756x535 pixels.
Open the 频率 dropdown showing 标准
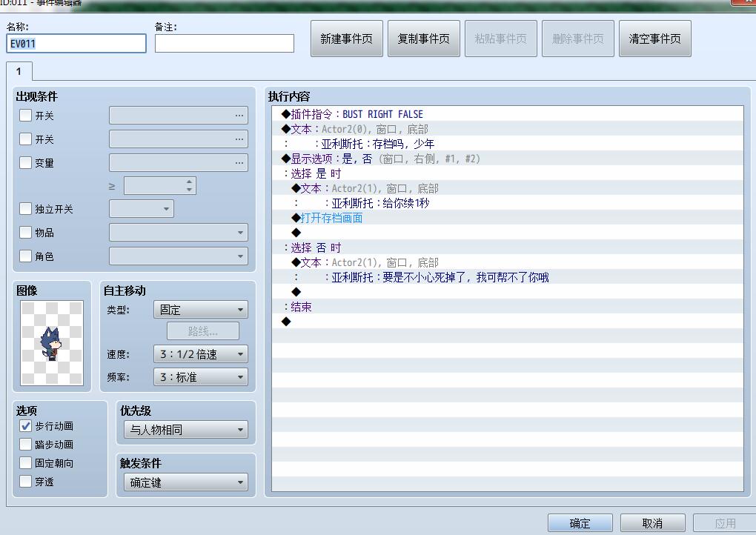coord(201,377)
